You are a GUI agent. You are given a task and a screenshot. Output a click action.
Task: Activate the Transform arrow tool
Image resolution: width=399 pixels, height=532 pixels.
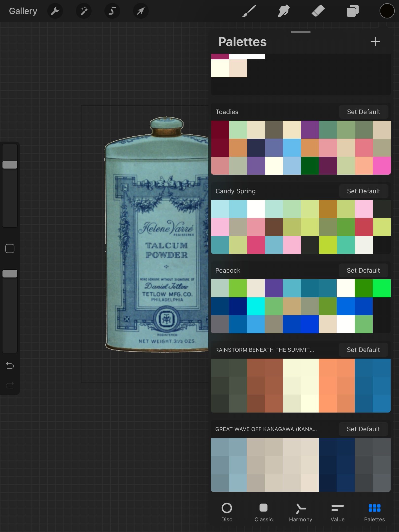141,11
